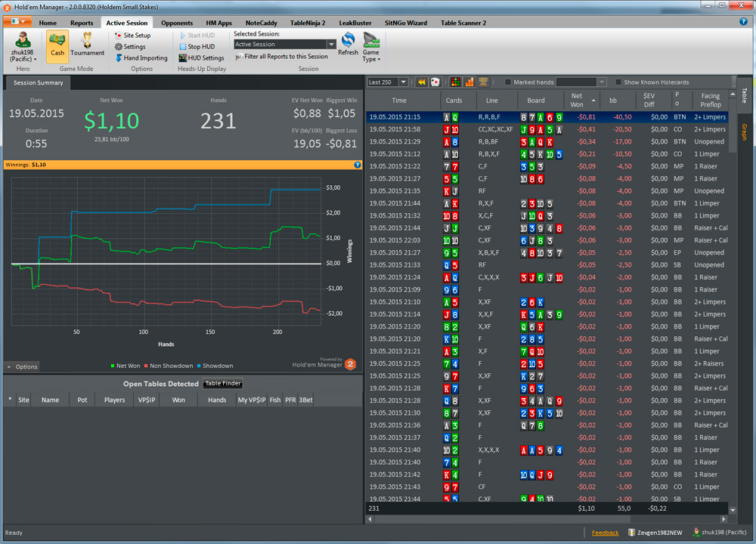This screenshot has width=756, height=544.
Task: Open HUD Settings
Action: (x=202, y=58)
